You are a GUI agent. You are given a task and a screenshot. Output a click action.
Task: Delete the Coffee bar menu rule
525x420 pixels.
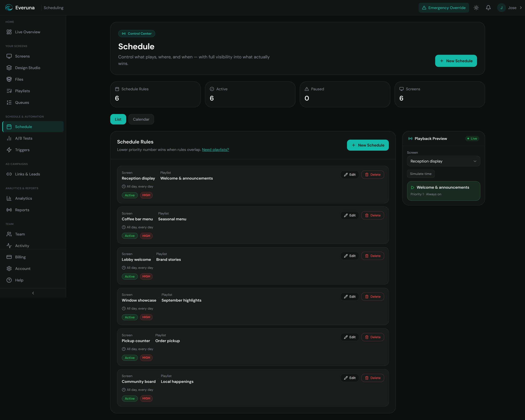tap(373, 215)
